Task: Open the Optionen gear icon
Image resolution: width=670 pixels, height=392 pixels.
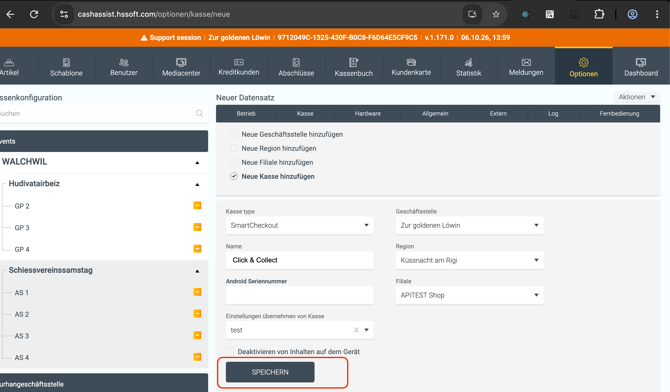Action: click(x=584, y=62)
